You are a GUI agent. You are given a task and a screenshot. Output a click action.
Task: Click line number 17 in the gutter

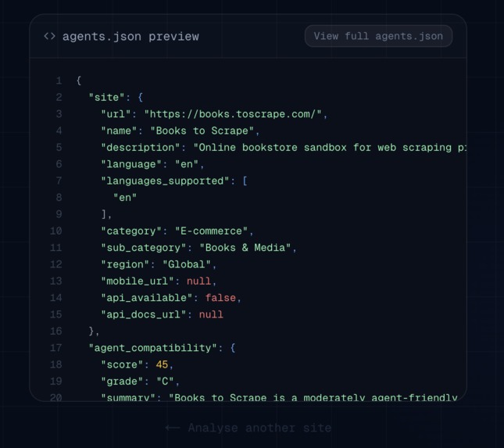[56, 348]
